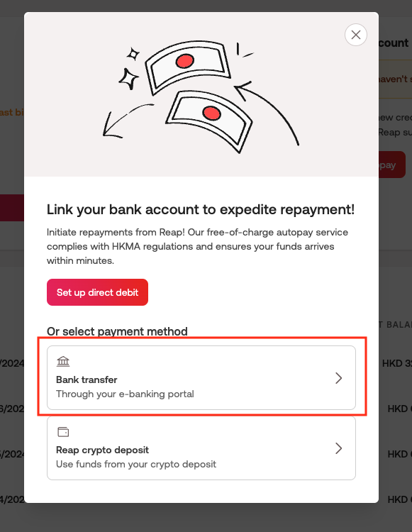
Task: Select the Reap crypto deposit option
Action: 201,448
